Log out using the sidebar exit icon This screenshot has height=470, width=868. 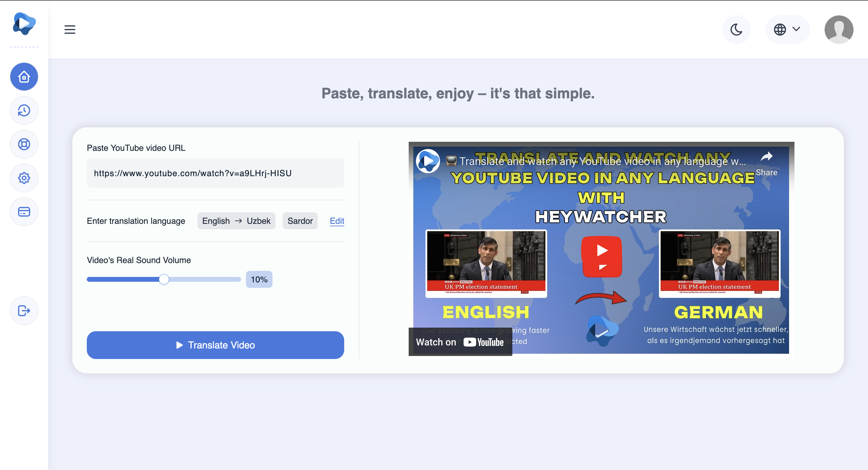tap(24, 310)
